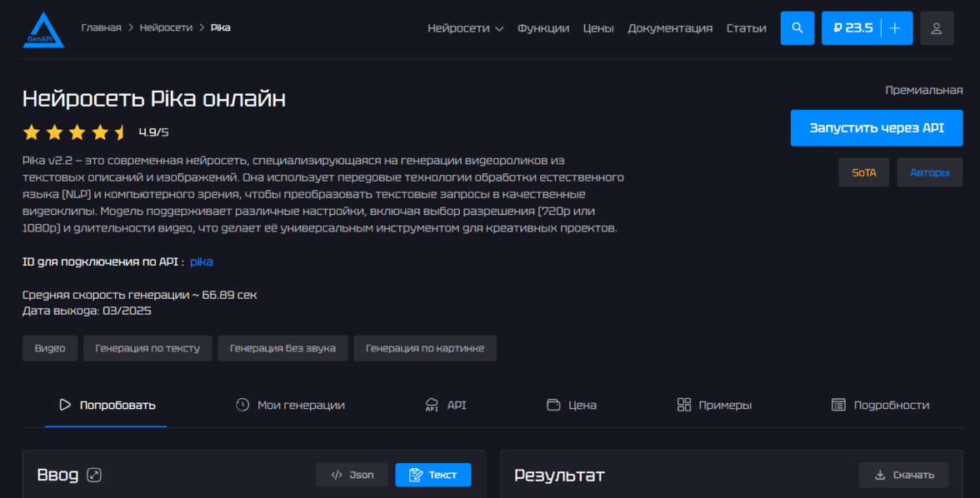
Task: Switch to the API tab
Action: pos(445,405)
